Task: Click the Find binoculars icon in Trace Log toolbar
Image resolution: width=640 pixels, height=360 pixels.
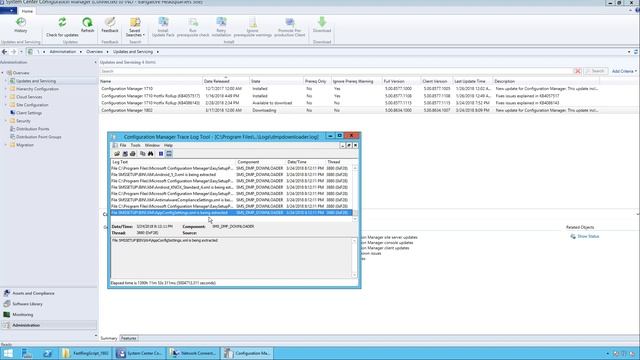Action: [151, 154]
